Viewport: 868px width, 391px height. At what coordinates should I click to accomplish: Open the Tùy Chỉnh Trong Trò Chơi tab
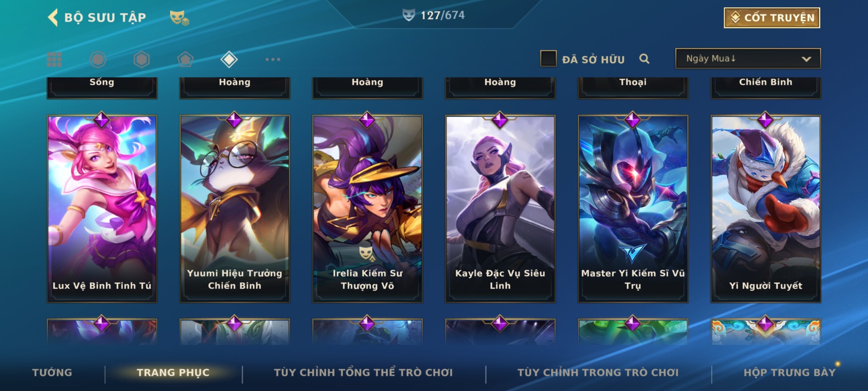[598, 373]
